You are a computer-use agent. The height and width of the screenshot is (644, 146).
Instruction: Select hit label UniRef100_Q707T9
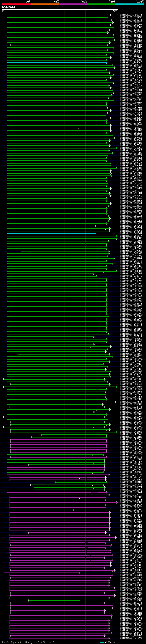pyautogui.click(x=131, y=276)
